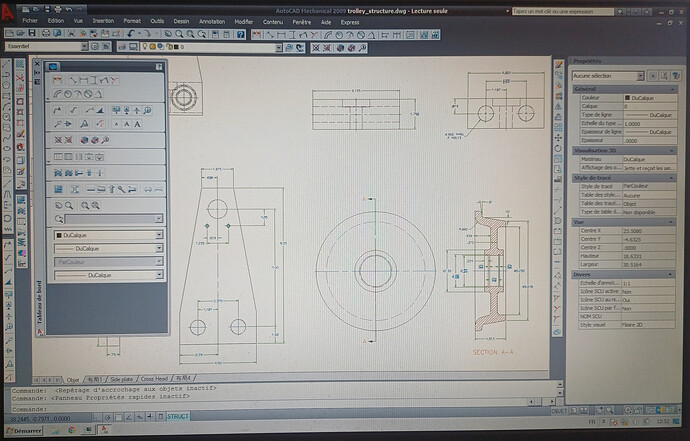Toggle the STRUCT button in the status bar
Screen dimensions: 690x441
(x=178, y=416)
